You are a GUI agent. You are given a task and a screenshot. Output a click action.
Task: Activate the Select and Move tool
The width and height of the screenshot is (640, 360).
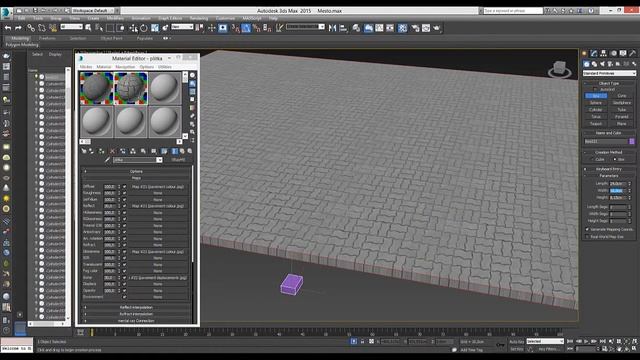point(133,28)
